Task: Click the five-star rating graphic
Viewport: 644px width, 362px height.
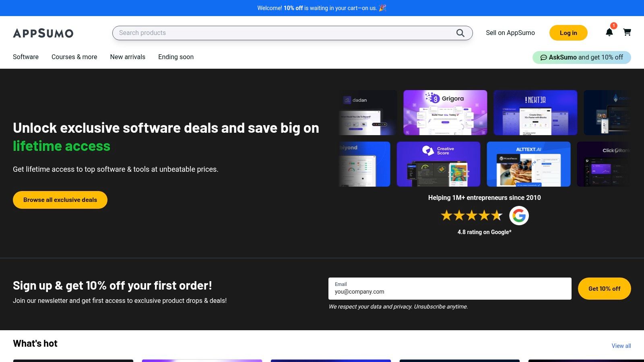Action: click(471, 216)
